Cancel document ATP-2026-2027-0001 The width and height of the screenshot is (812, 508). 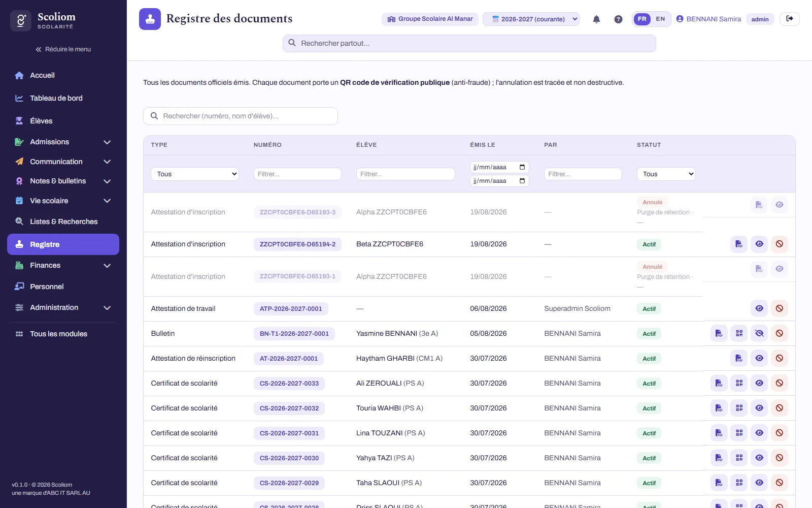780,308
